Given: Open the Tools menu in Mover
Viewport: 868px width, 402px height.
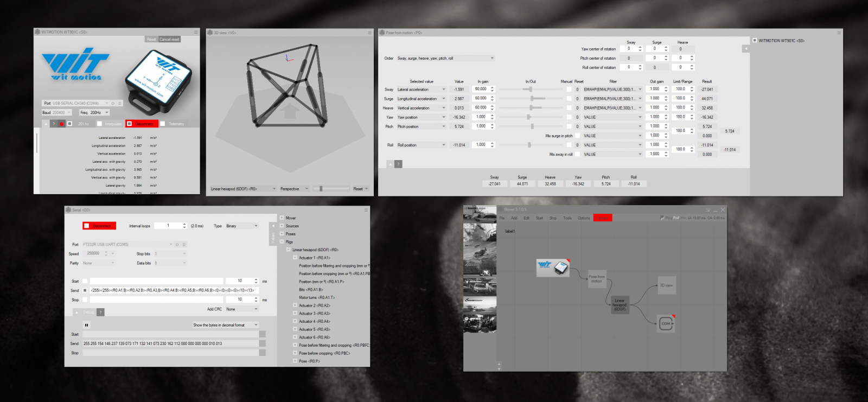Looking at the screenshot, I should tap(567, 218).
